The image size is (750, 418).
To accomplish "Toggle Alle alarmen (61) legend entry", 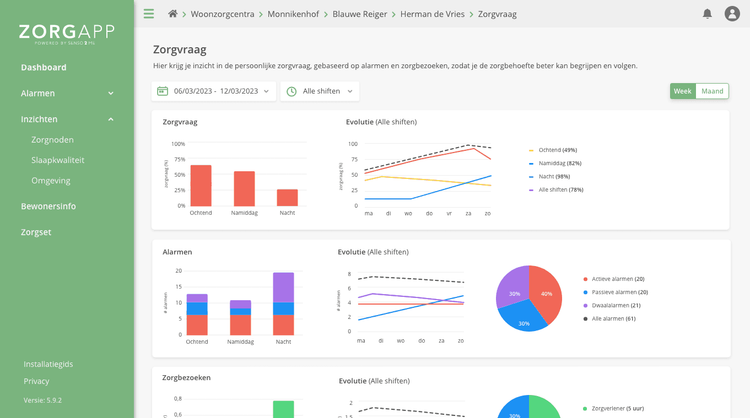I will [609, 319].
